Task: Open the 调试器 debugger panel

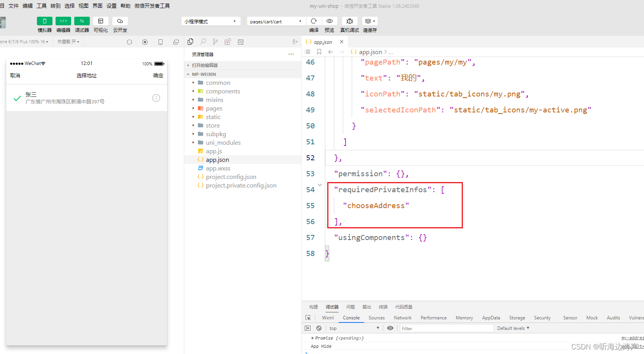Action: click(x=82, y=25)
